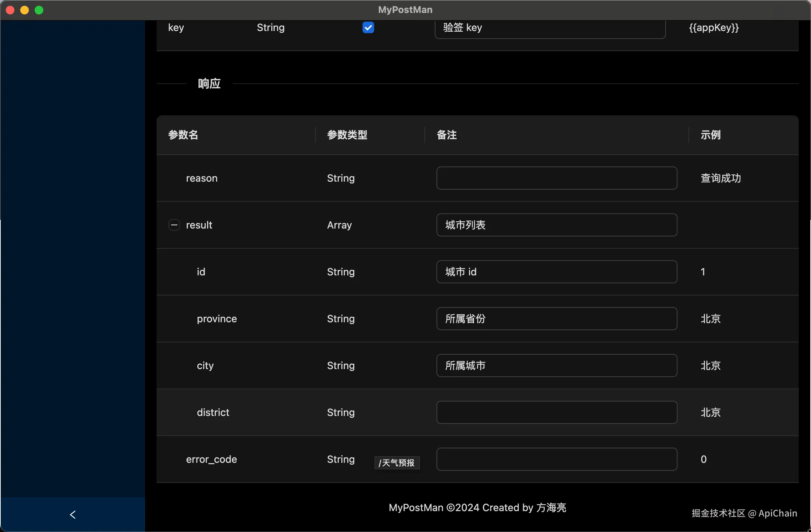
Task: Click the 参数类型 column header
Action: pyautogui.click(x=347, y=135)
